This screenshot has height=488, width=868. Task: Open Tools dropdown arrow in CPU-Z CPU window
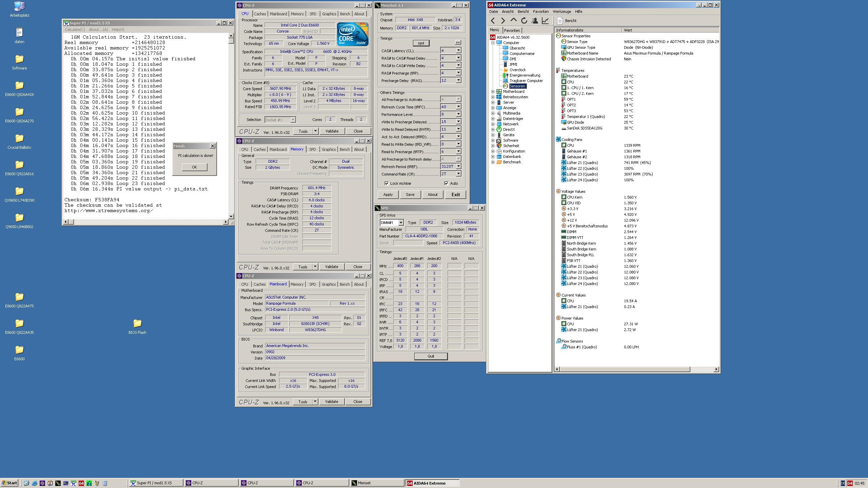315,131
